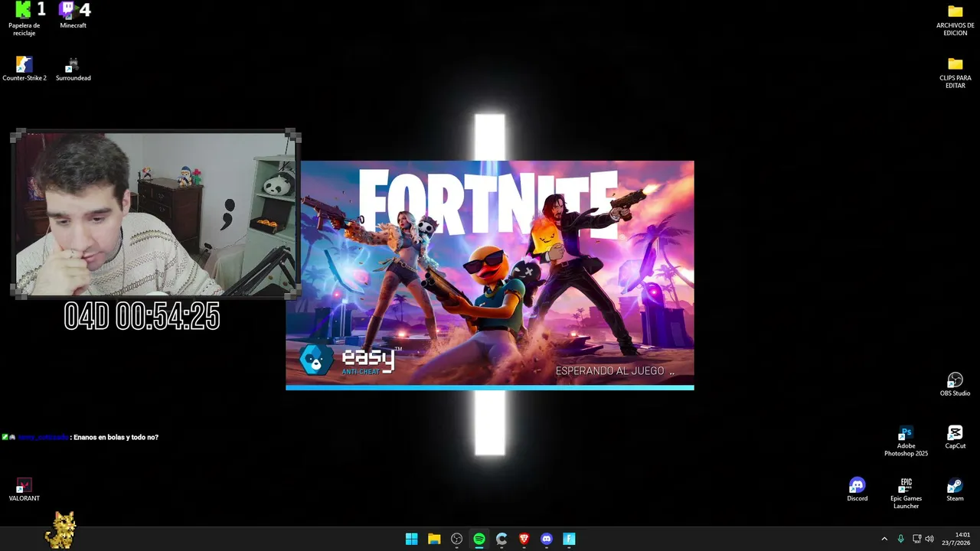The height and width of the screenshot is (551, 980).
Task: Open the OBS Studio desktop shortcut
Action: [x=955, y=384]
